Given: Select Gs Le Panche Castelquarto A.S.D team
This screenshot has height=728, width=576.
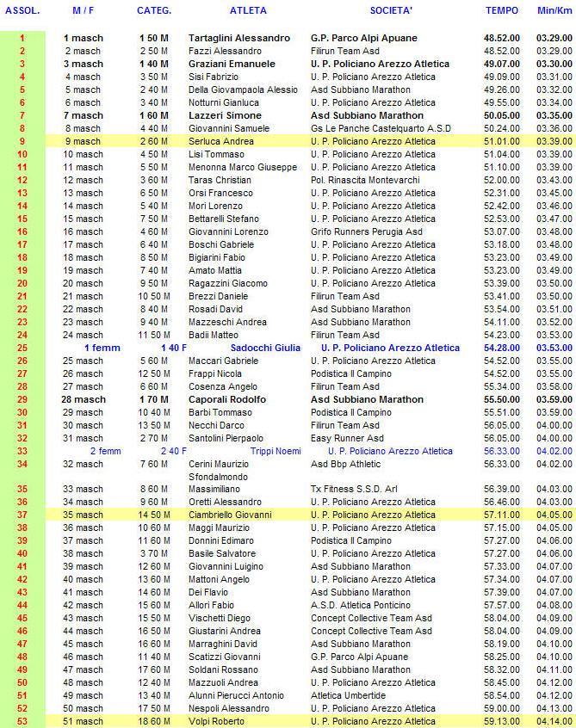Looking at the screenshot, I should [x=383, y=128].
